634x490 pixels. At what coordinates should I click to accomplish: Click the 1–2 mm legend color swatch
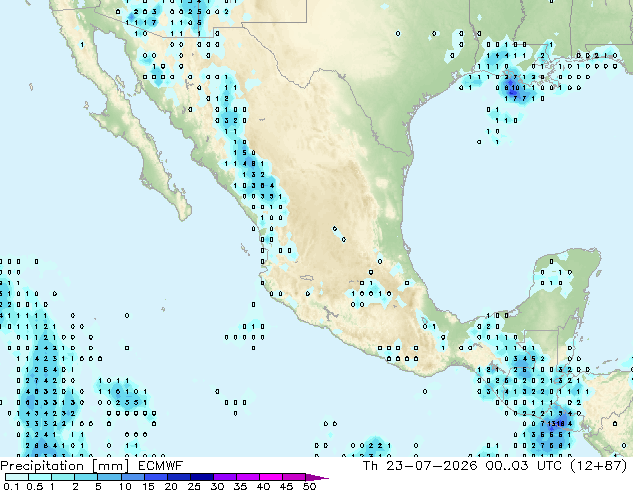click(x=63, y=477)
